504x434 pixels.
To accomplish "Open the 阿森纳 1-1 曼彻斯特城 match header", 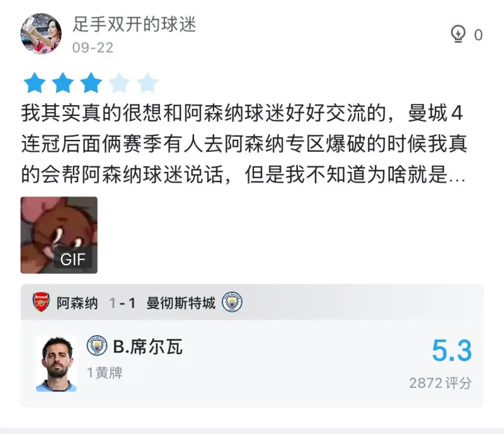I will pos(252,302).
